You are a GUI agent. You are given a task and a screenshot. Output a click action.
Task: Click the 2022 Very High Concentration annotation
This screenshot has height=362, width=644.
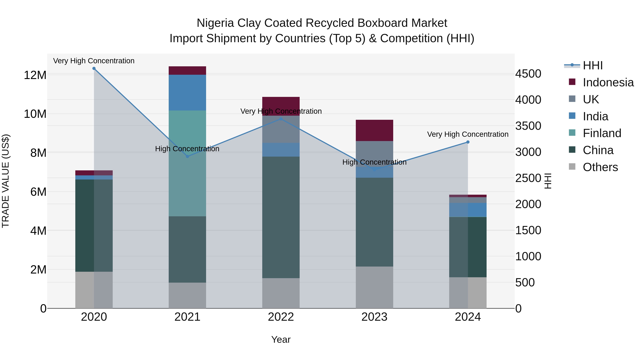[281, 111]
